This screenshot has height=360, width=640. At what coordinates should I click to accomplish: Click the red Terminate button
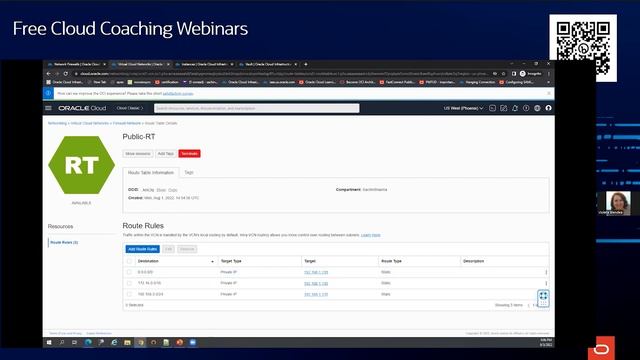tap(189, 154)
